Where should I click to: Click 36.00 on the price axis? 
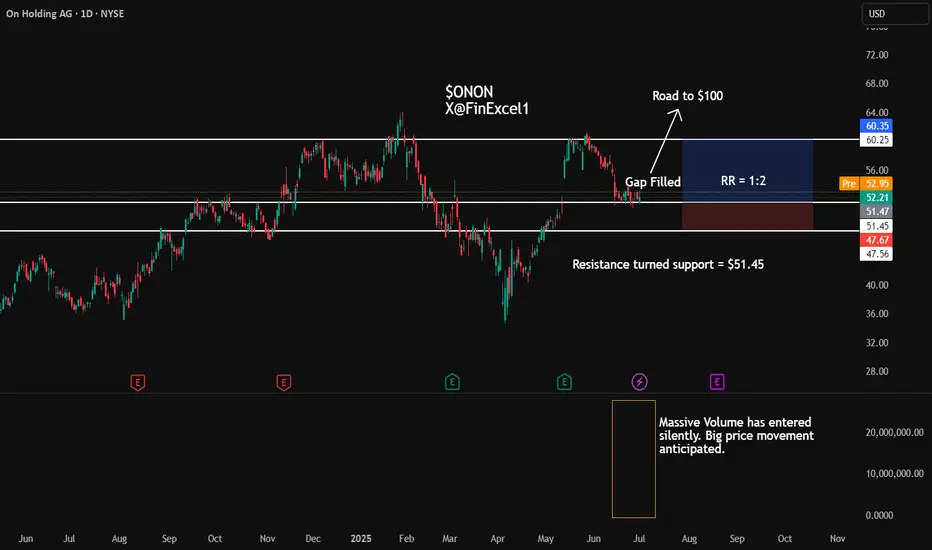(877, 313)
